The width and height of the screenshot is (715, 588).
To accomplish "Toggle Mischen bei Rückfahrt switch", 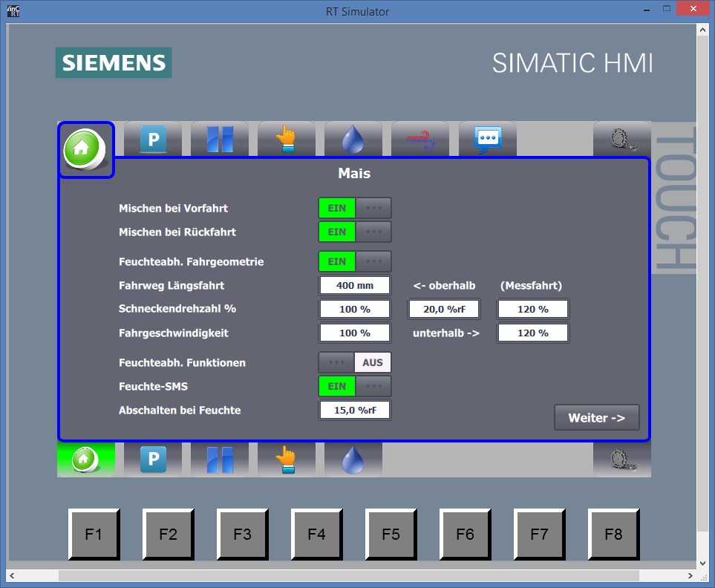I will (x=354, y=232).
